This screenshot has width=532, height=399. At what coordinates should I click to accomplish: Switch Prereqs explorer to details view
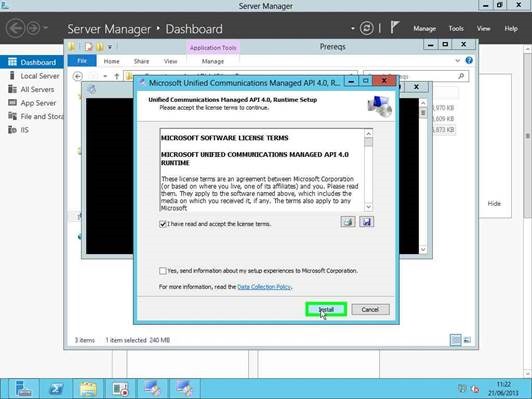456,340
